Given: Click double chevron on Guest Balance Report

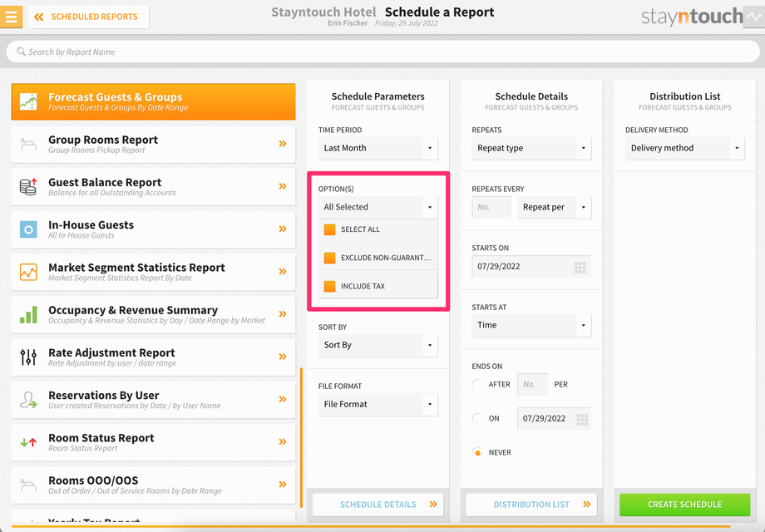Looking at the screenshot, I should point(283,186).
